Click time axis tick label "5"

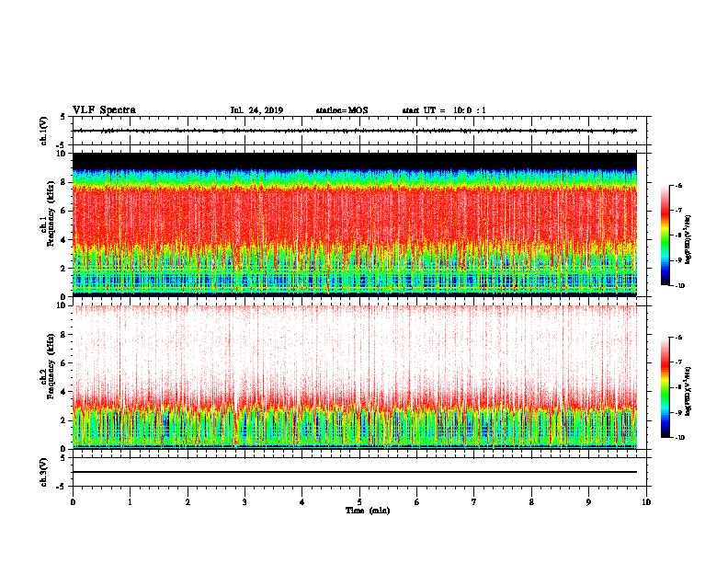[359, 502]
